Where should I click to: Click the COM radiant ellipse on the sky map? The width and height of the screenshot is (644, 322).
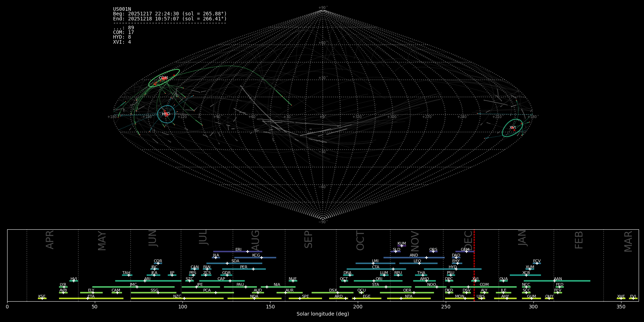(x=164, y=78)
